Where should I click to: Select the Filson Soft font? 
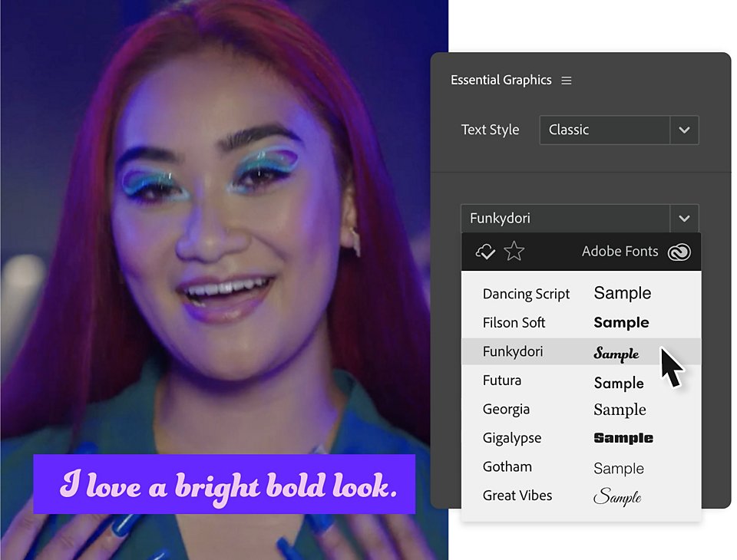click(581, 323)
